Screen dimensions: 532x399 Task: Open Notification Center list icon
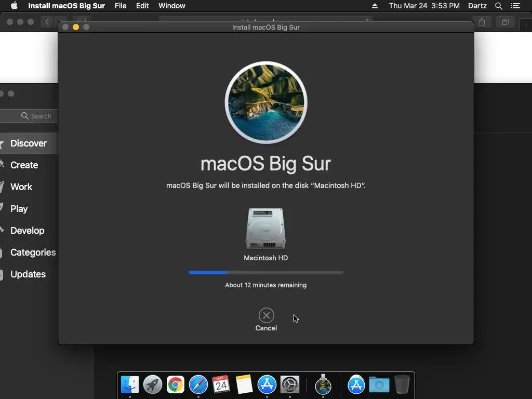pyautogui.click(x=515, y=6)
